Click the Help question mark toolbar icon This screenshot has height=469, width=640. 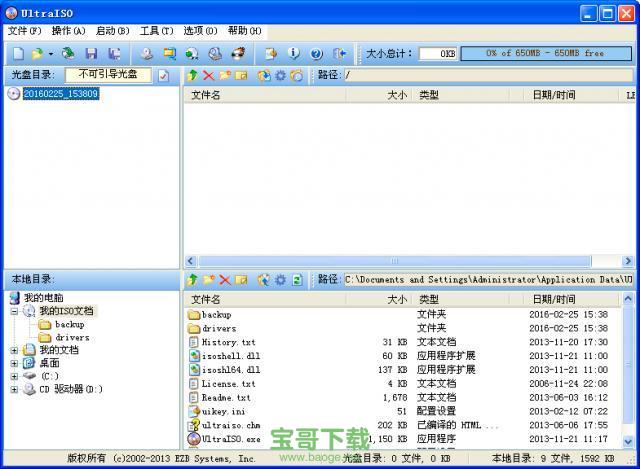[x=316, y=53]
